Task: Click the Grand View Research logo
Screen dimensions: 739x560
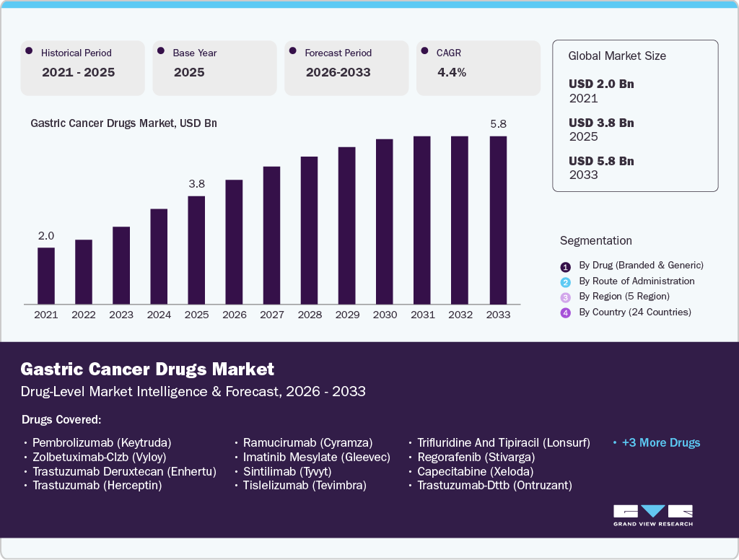Action: 652,515
